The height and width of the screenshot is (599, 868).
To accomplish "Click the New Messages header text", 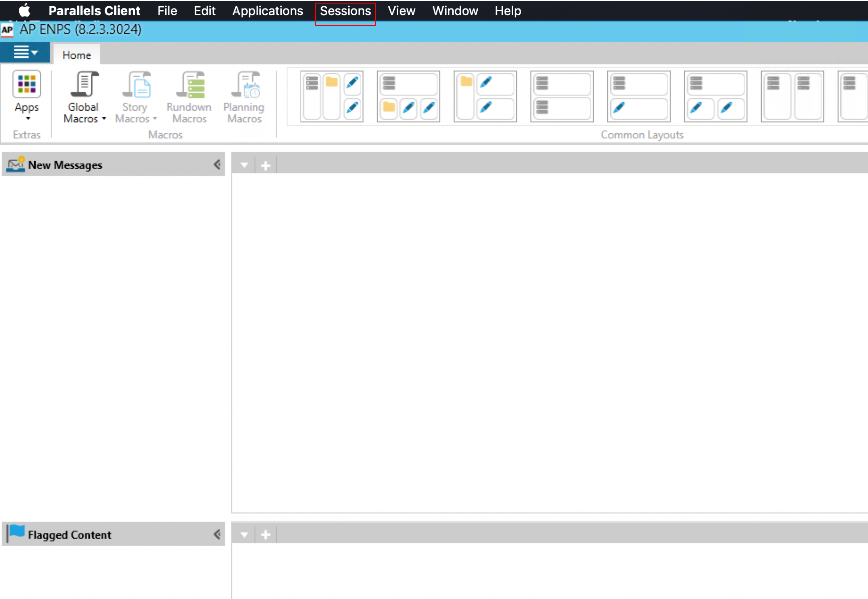I will tap(65, 165).
